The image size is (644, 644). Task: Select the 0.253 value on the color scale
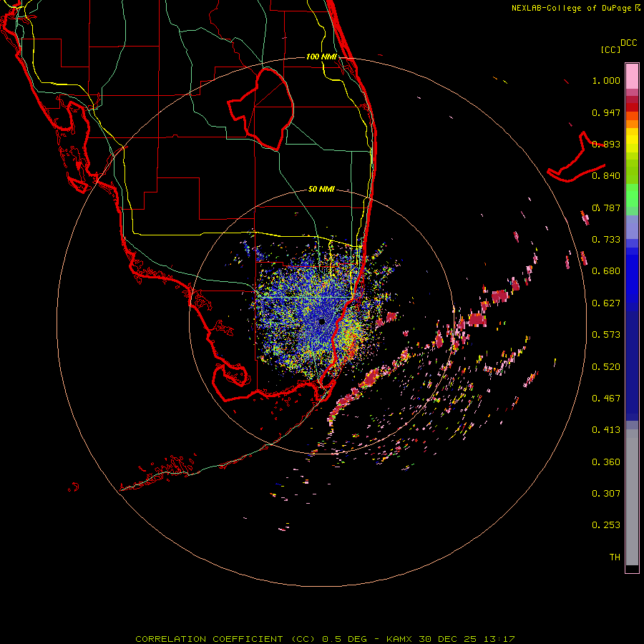tap(606, 525)
